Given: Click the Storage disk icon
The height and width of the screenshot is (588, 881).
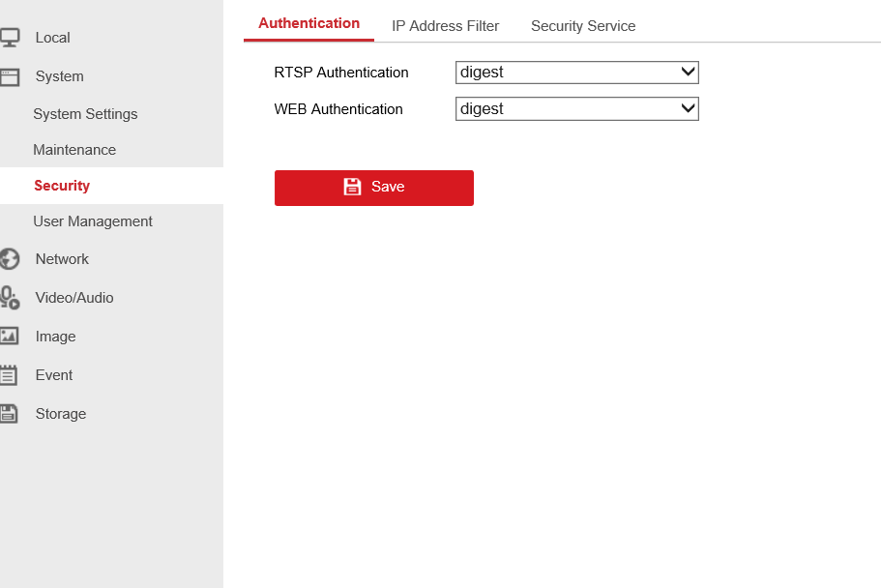Looking at the screenshot, I should click(9, 414).
